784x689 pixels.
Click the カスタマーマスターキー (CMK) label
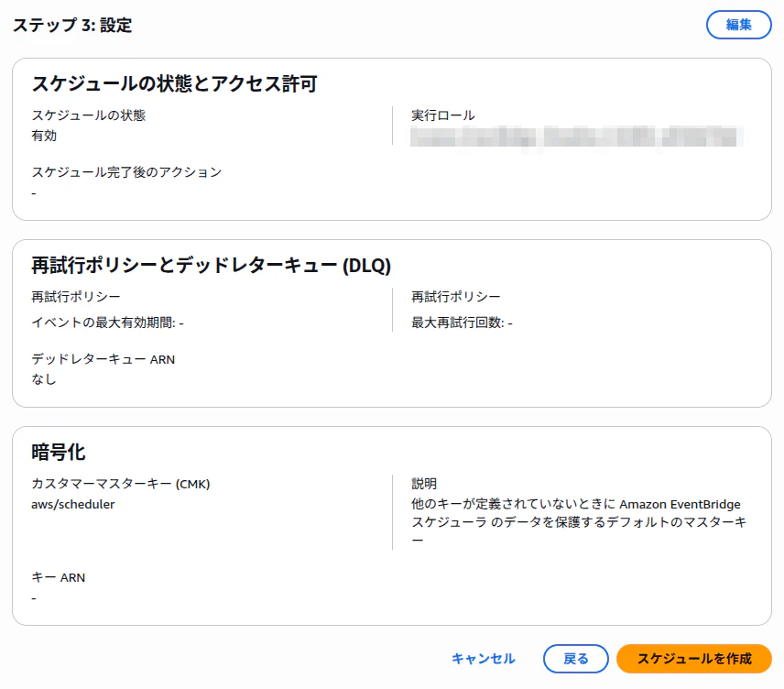tap(121, 484)
